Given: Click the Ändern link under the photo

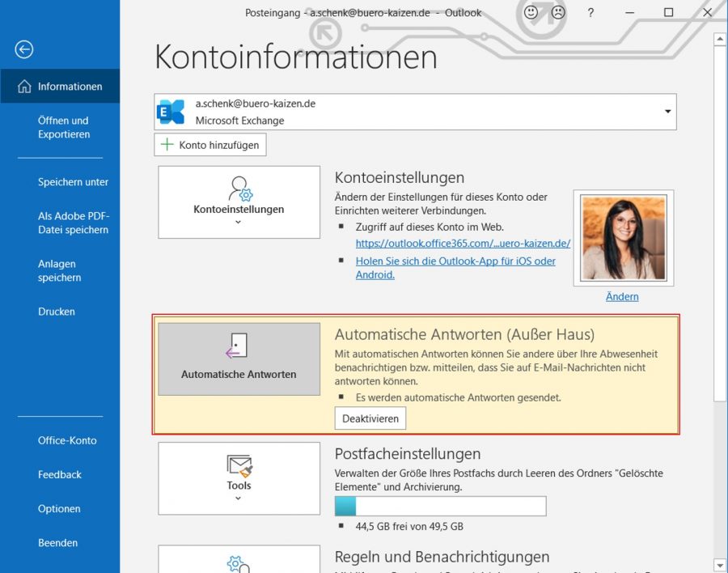Looking at the screenshot, I should (622, 296).
